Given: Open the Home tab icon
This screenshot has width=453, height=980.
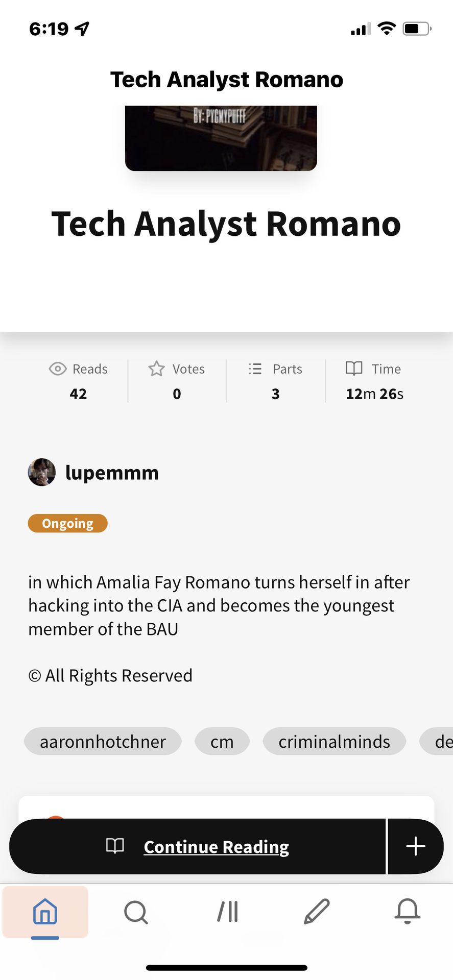Looking at the screenshot, I should click(x=45, y=912).
